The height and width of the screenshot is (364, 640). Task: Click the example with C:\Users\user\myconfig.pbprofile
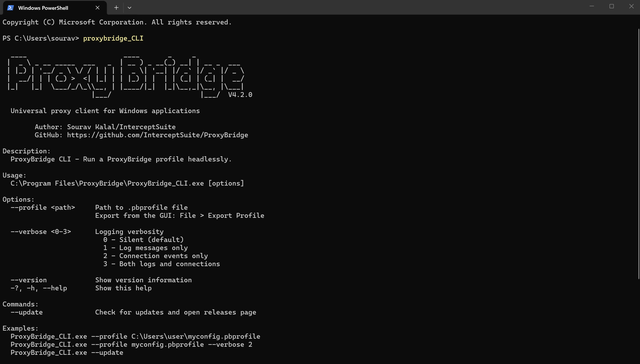[135, 336]
